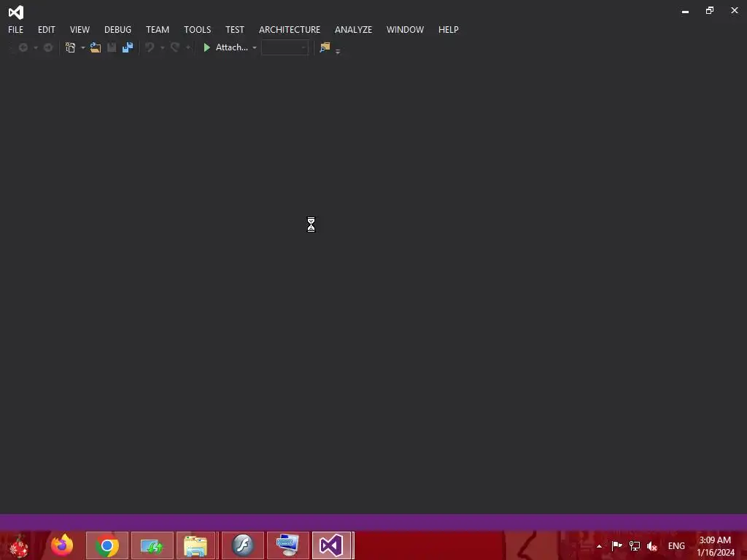Close the Visual Studio window
This screenshot has width=747, height=560.
click(734, 10)
